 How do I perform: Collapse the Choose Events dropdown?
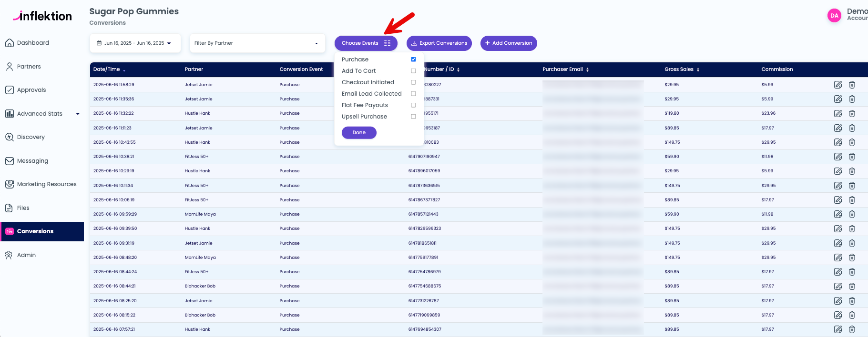pyautogui.click(x=366, y=43)
